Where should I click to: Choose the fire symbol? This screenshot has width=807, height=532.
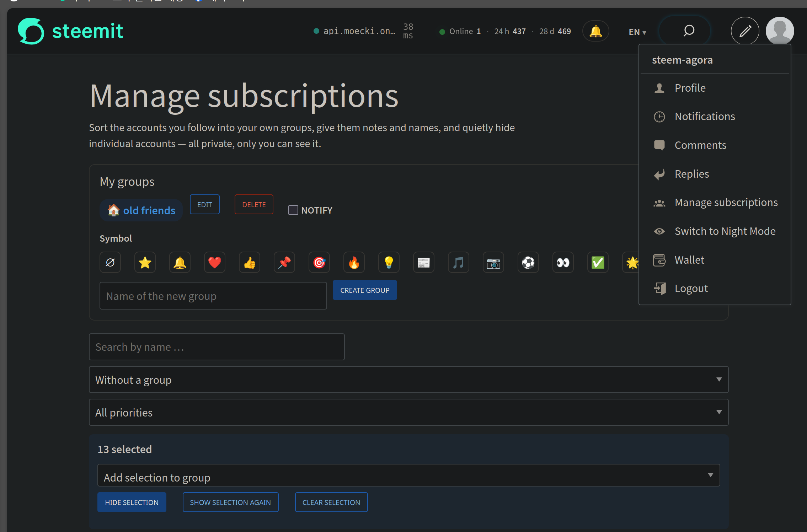(x=354, y=263)
